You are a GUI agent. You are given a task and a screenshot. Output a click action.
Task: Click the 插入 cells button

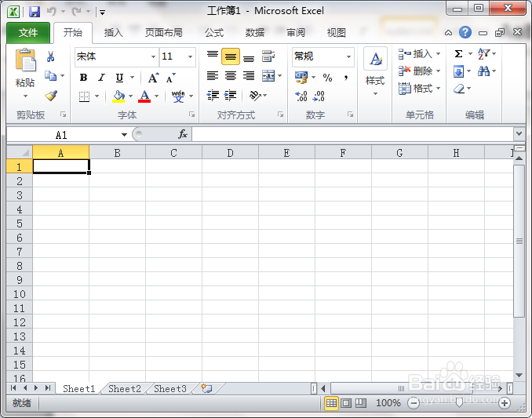pos(419,53)
